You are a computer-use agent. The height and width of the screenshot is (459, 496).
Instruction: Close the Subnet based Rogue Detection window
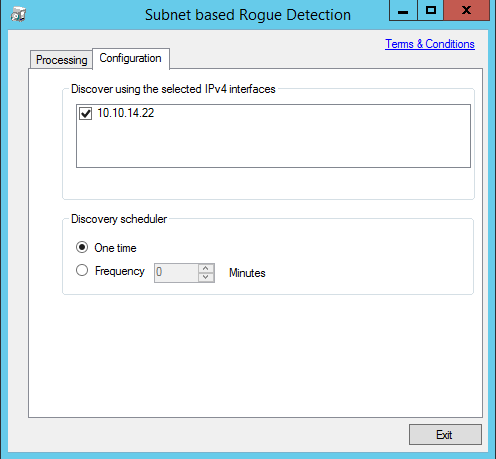pos(466,10)
